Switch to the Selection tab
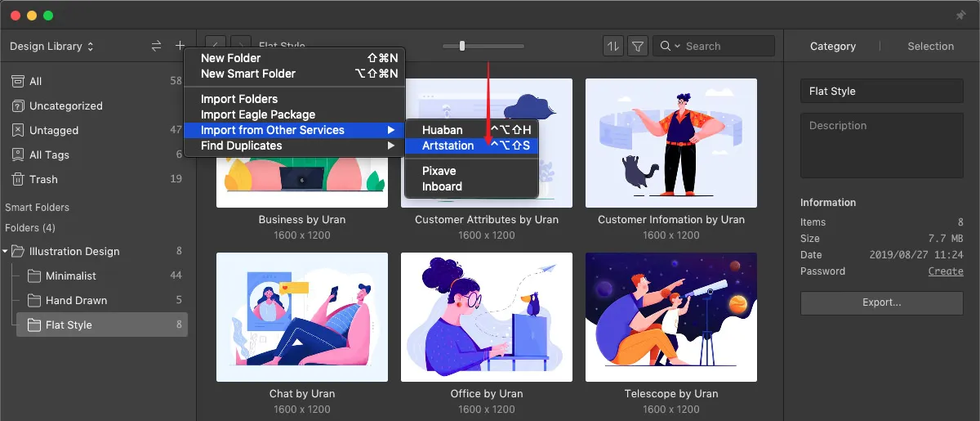This screenshot has height=421, width=980. tap(930, 47)
